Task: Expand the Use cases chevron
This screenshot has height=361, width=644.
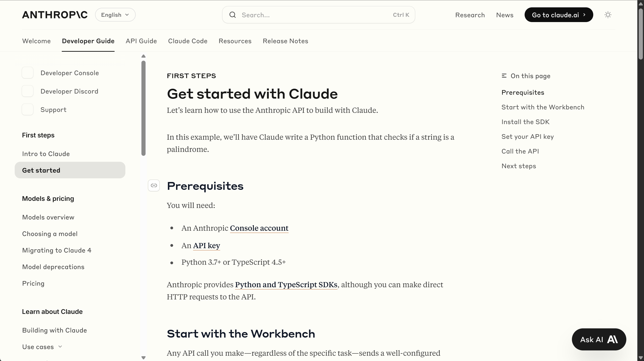Action: pos(60,347)
